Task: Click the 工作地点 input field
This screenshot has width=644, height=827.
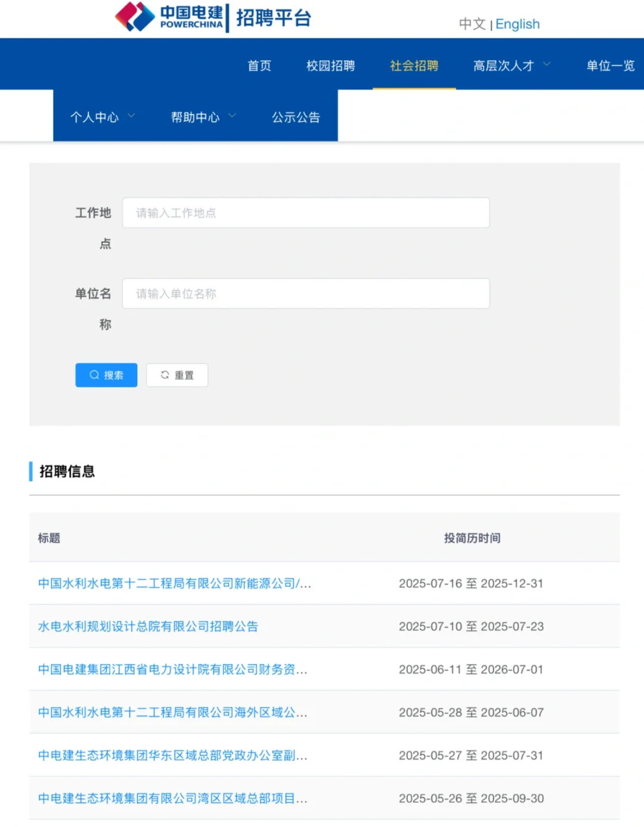Action: coord(306,212)
